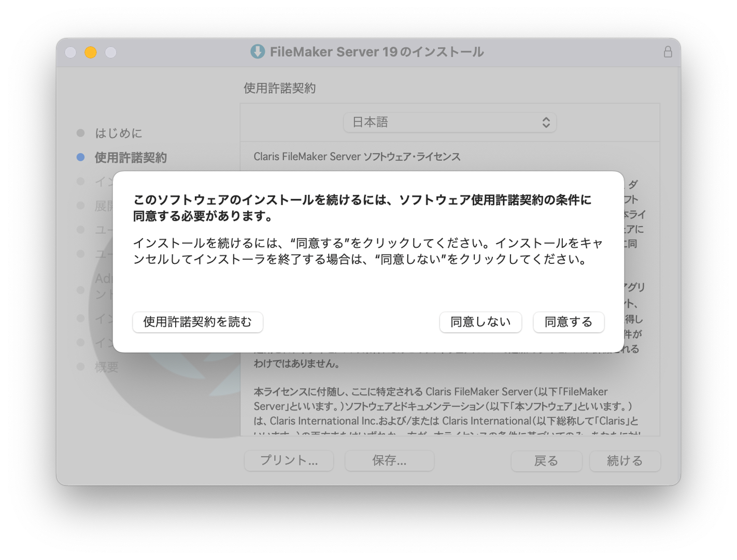Click the window title FileMaker Server 19 のインストール
737x560 pixels.
[377, 52]
